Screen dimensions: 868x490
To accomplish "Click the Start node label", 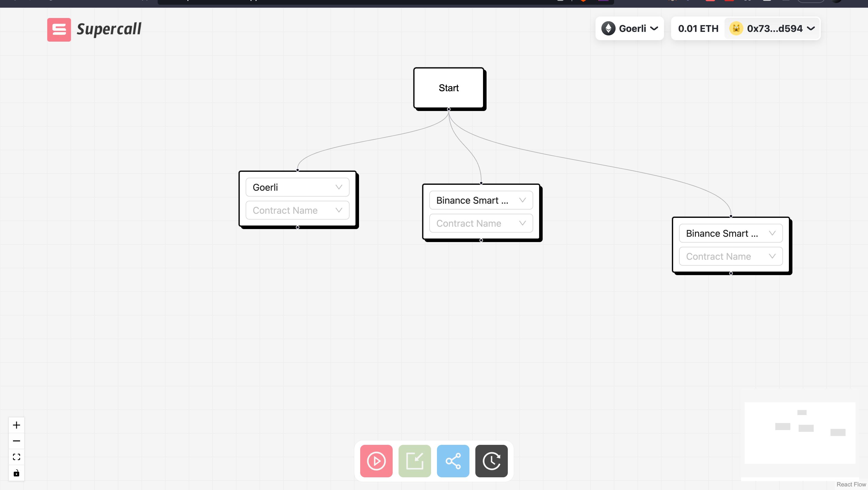I will tap(448, 88).
